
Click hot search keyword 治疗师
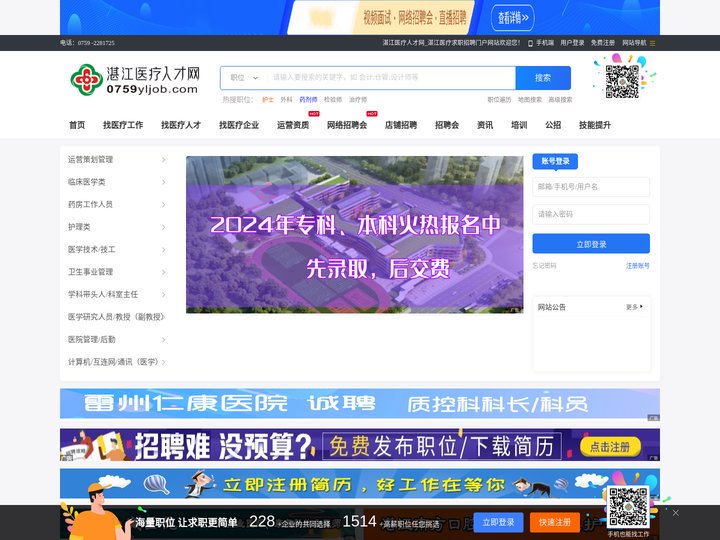point(358,100)
